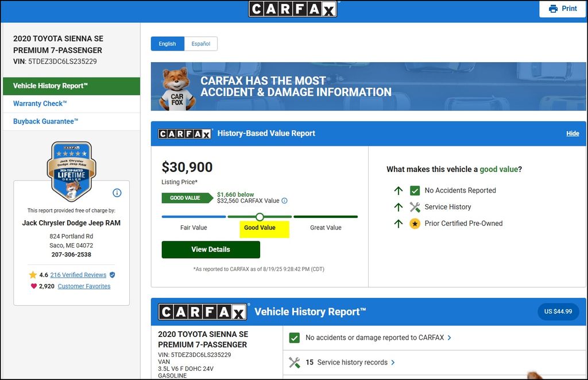Image resolution: width=588 pixels, height=380 pixels.
Task: Click the wrench icon beside 15 service records
Action: pos(295,362)
